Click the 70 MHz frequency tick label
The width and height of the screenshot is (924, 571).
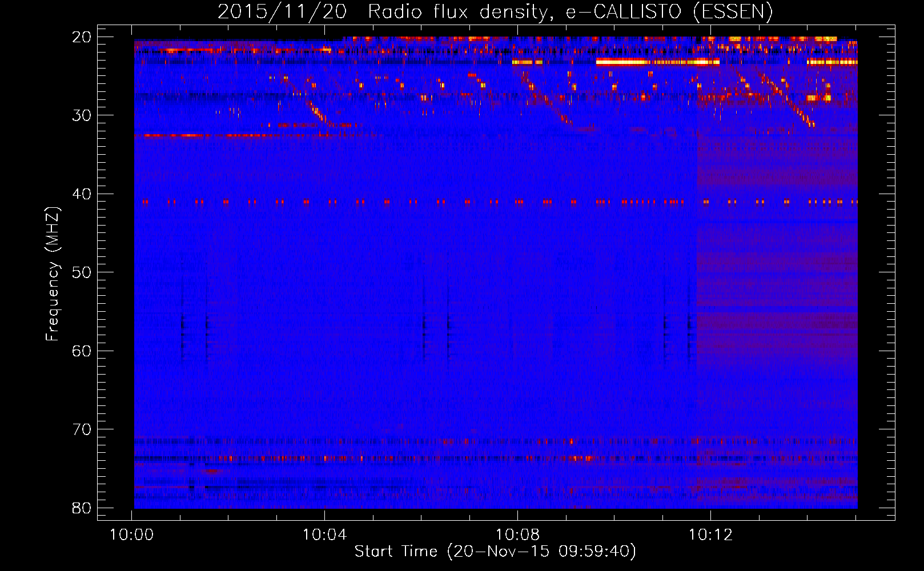point(82,429)
